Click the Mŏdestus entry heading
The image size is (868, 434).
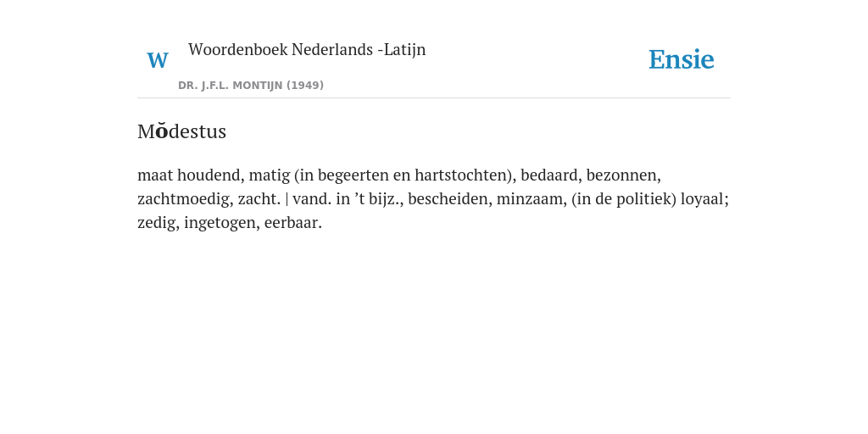tap(181, 131)
